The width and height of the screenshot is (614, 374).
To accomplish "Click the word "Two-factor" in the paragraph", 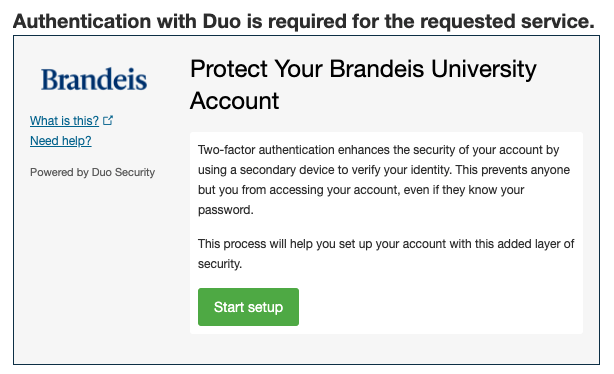I will click(227, 150).
